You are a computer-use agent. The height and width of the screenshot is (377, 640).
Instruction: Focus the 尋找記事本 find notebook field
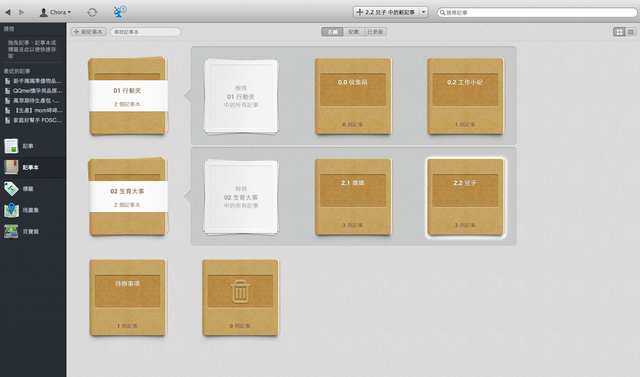tap(146, 32)
